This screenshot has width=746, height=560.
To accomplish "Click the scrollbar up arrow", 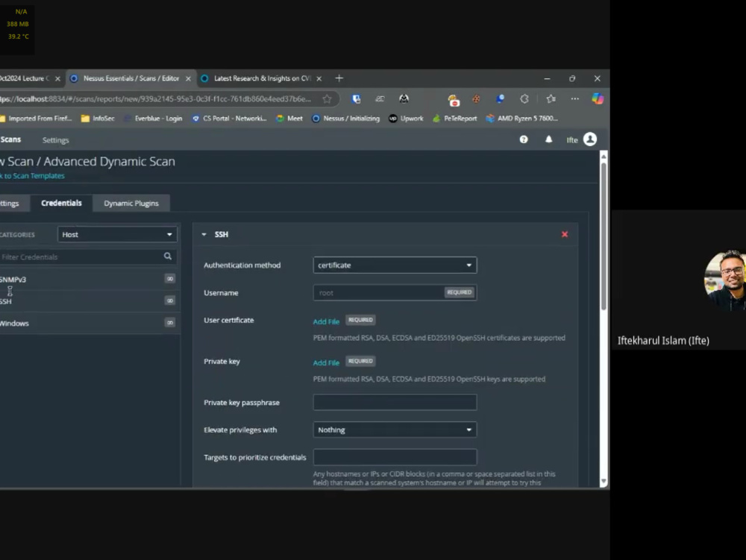I will (x=604, y=157).
